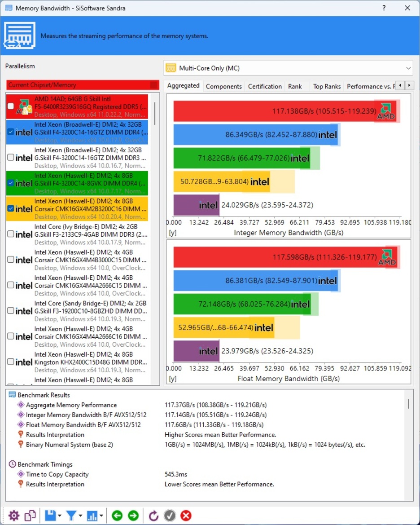The width and height of the screenshot is (420, 525).
Task: Click the blue filter funnel icon
Action: pyautogui.click(x=71, y=515)
